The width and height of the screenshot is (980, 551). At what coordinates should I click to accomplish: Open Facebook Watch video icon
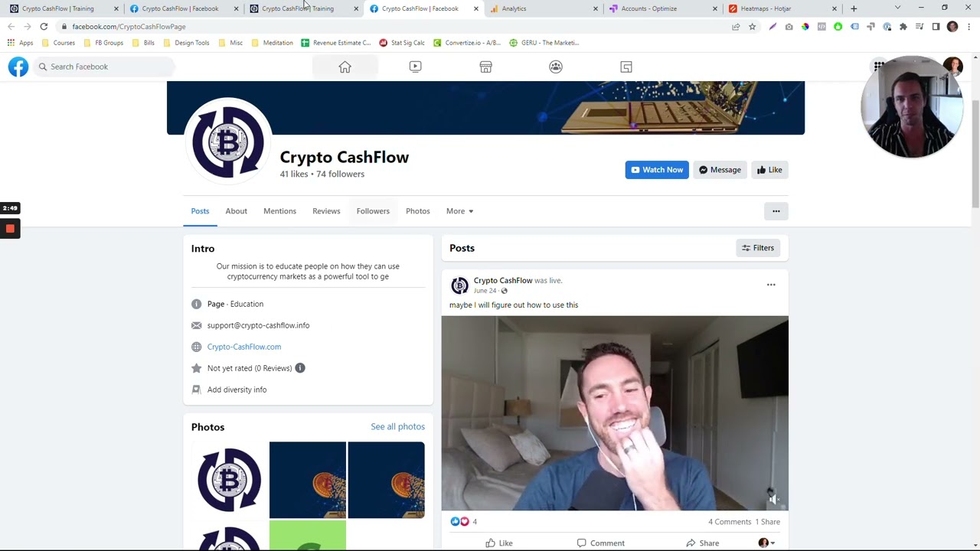point(415,67)
